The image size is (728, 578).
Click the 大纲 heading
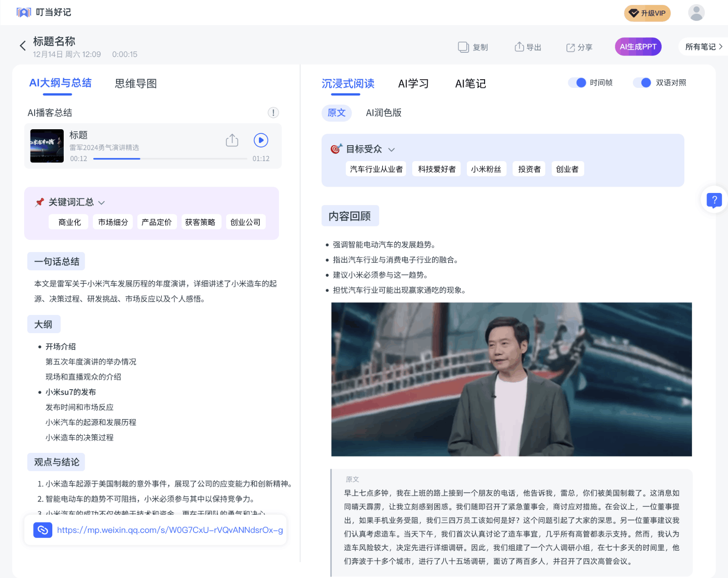pyautogui.click(x=44, y=324)
